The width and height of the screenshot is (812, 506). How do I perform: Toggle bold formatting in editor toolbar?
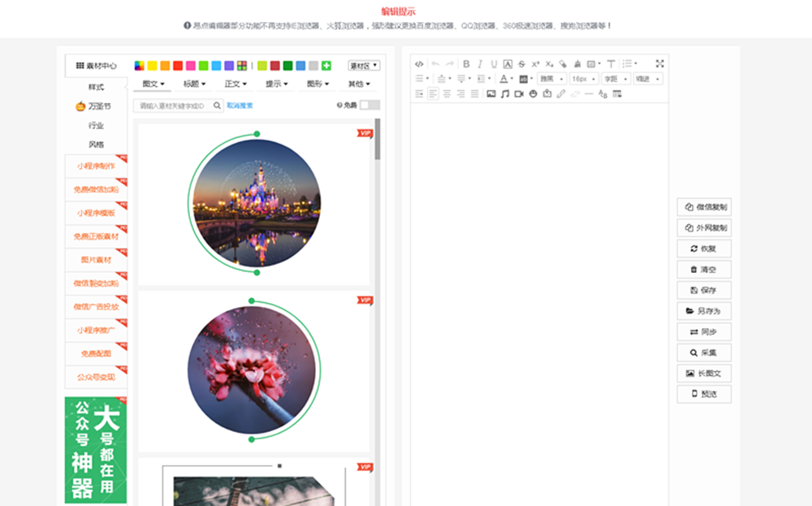466,64
